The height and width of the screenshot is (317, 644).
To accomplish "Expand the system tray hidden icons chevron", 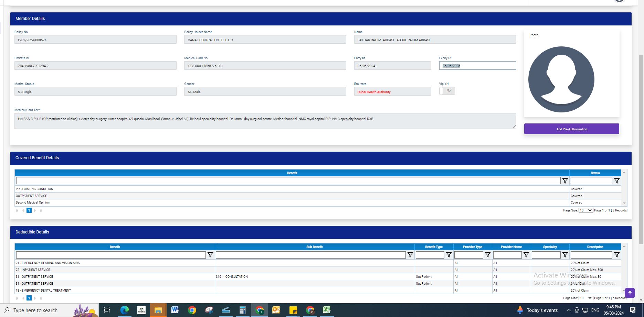I will click(568, 310).
